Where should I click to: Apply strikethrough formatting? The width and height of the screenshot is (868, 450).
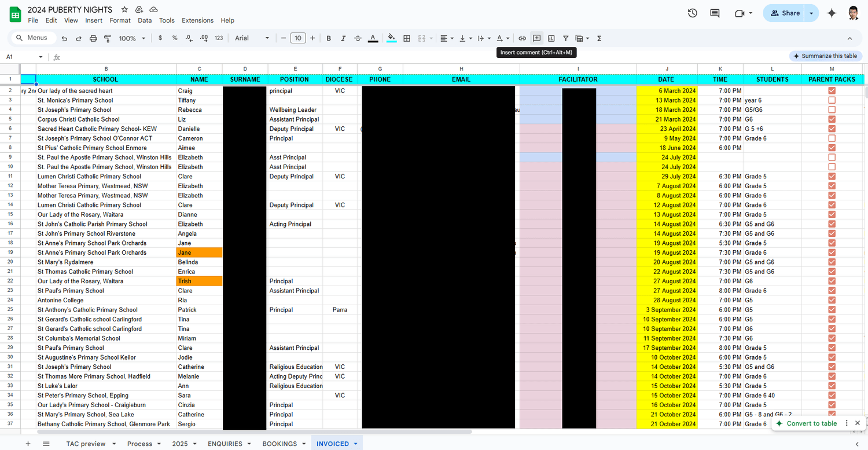click(x=358, y=38)
